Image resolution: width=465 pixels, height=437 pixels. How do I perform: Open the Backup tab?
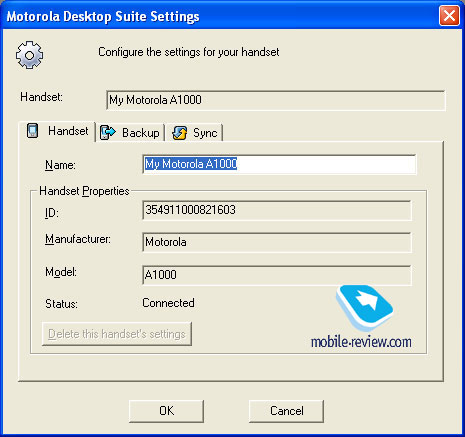pyautogui.click(x=131, y=133)
